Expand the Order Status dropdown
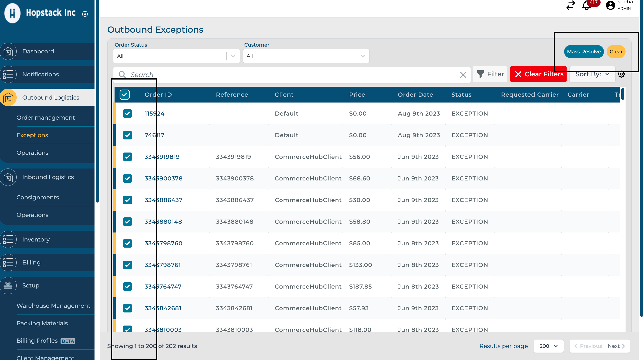 (x=233, y=56)
